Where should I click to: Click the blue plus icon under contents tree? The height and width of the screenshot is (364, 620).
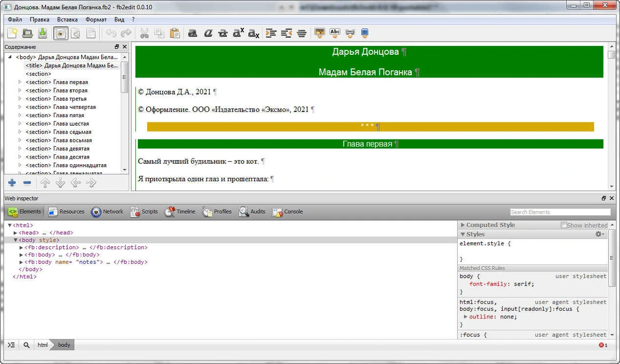[12, 182]
